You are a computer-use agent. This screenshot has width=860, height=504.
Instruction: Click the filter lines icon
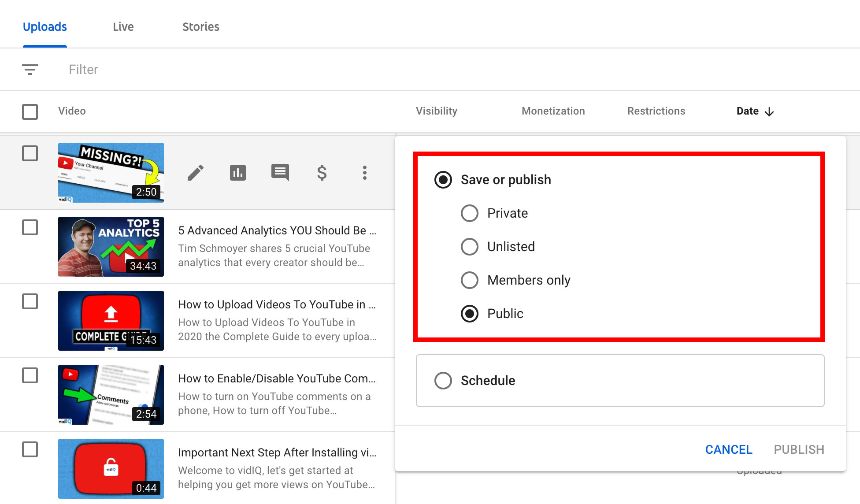point(30,70)
